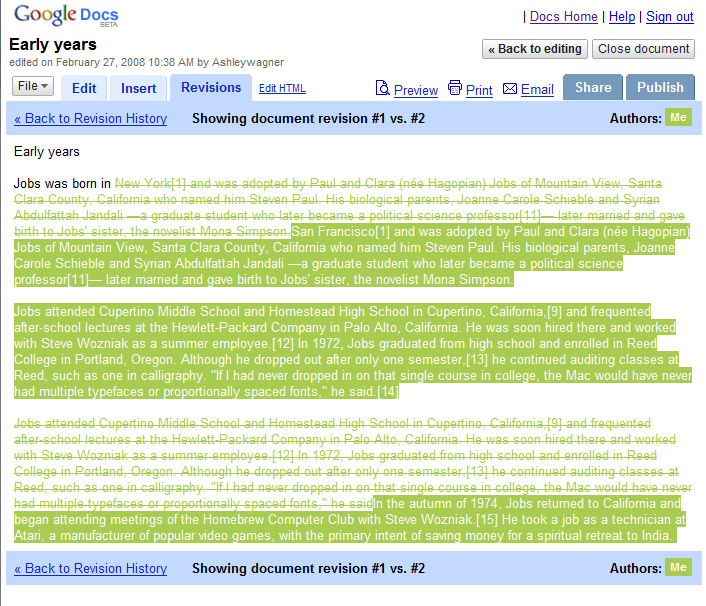Open the Edit HTML link

coord(282,88)
